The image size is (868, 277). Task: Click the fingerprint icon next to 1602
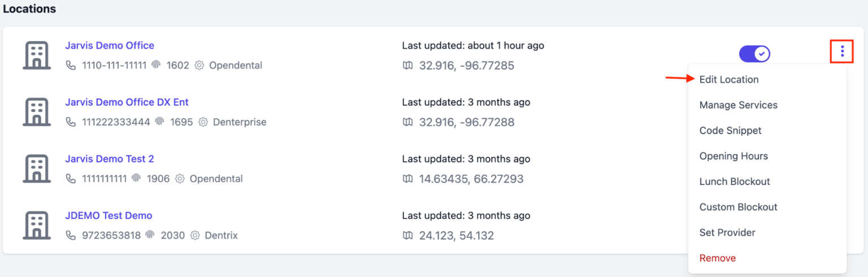pyautogui.click(x=156, y=66)
